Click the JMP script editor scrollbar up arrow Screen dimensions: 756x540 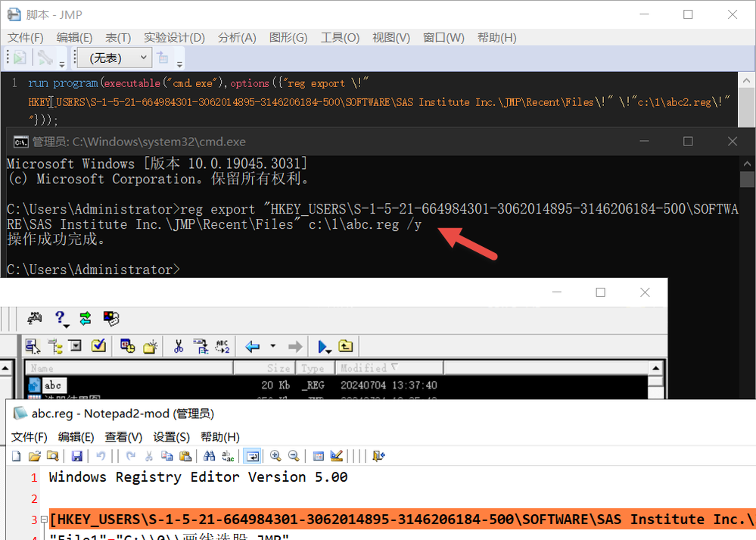[x=746, y=80]
